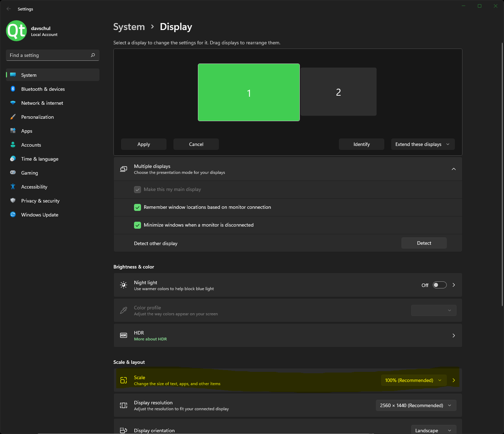Open the Time & language category
The height and width of the screenshot is (434, 504).
(40, 159)
